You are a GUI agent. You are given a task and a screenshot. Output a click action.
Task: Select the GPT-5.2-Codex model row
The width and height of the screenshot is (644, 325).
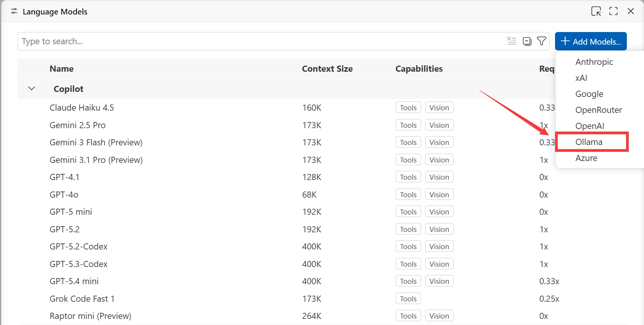click(x=78, y=246)
